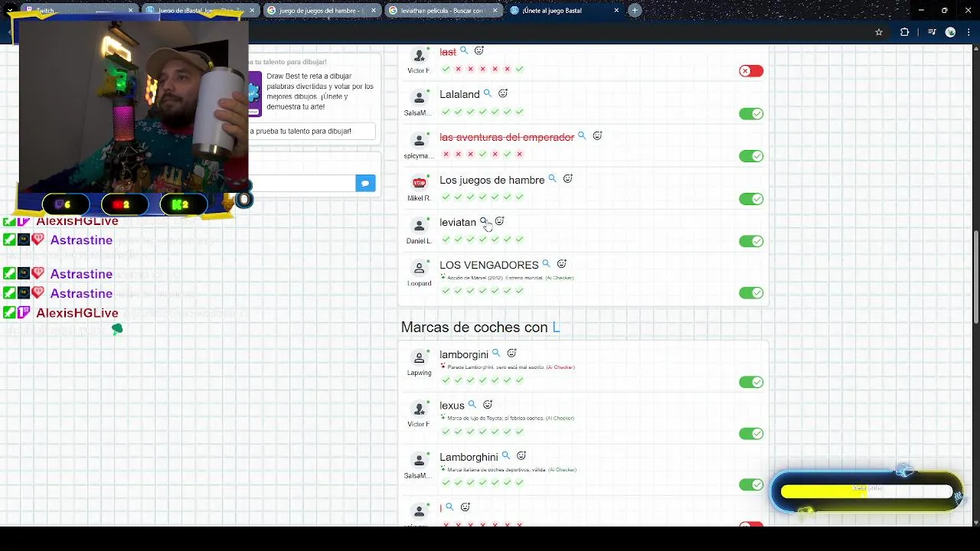Click AI Checker link under Lamborghini
980x551 pixels.
point(562,470)
